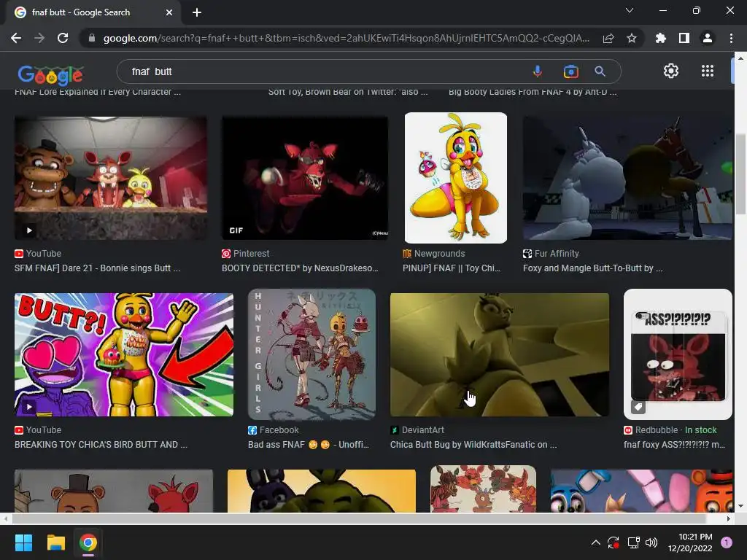Select the fnaf butt - Google Search tab
Image resolution: width=747 pixels, height=560 pixels.
[93, 12]
